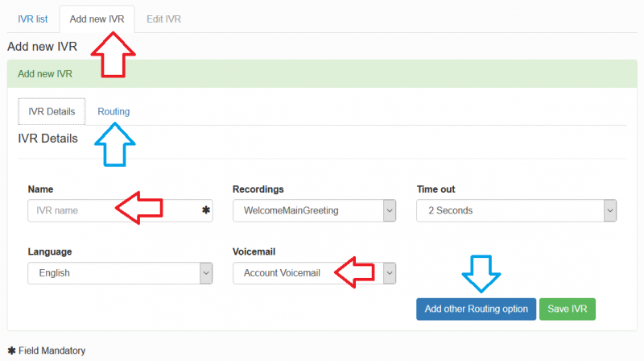Switch to the Add new IVR tab
The image size is (644, 361).
pyautogui.click(x=97, y=19)
